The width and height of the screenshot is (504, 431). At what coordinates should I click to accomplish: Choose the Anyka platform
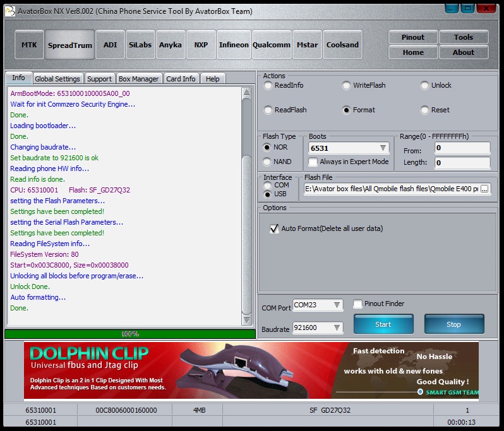pos(171,45)
